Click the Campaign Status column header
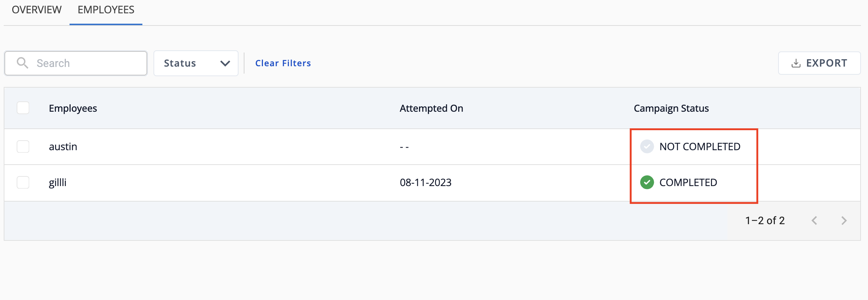The image size is (868, 300). tap(671, 108)
